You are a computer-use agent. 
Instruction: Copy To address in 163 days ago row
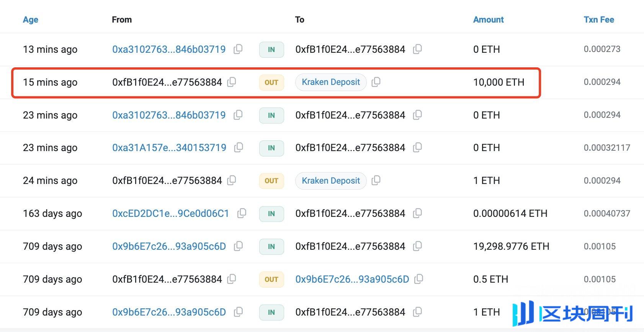point(417,213)
